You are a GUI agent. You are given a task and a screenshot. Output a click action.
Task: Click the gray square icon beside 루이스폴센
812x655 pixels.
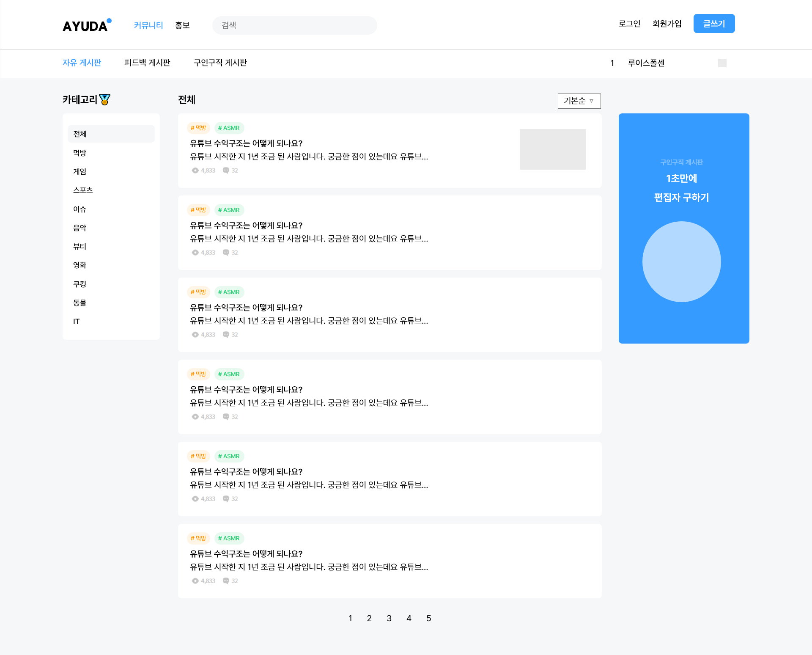pos(722,63)
